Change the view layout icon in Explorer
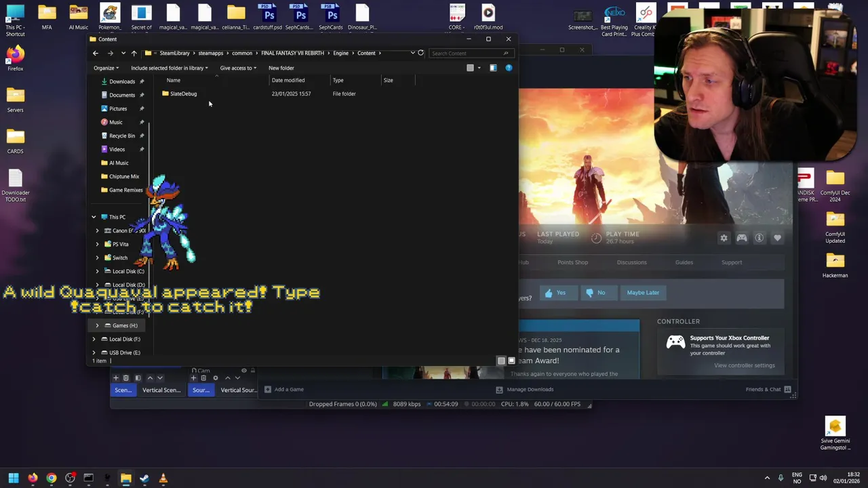 [470, 68]
